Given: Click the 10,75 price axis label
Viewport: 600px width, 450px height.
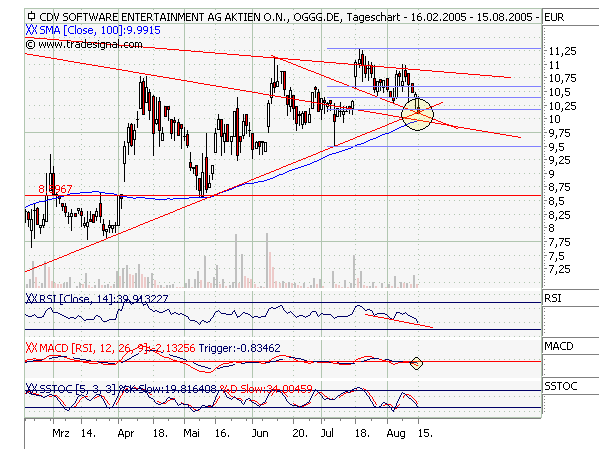Looking at the screenshot, I should tap(562, 78).
